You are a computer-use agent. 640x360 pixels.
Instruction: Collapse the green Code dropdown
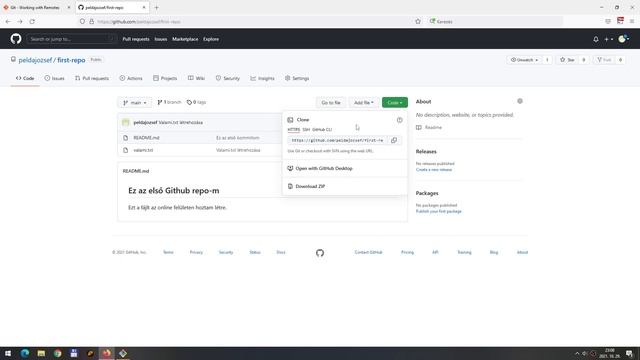395,102
